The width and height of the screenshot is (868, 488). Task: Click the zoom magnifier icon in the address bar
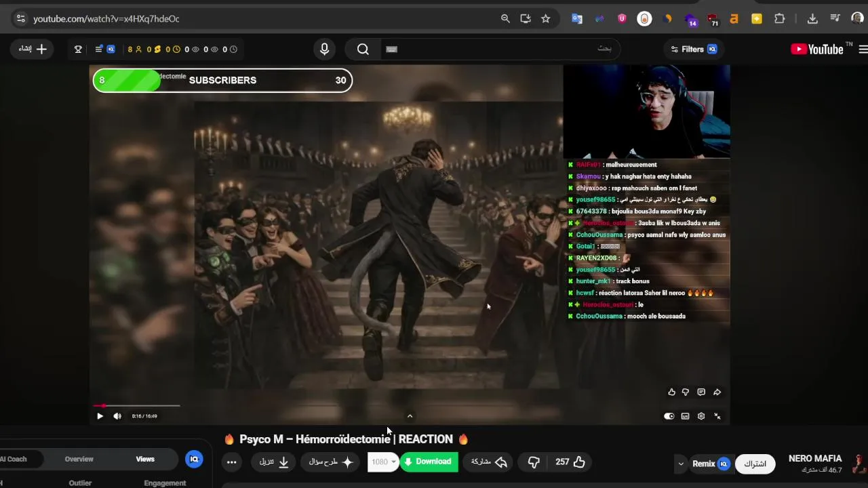point(505,19)
